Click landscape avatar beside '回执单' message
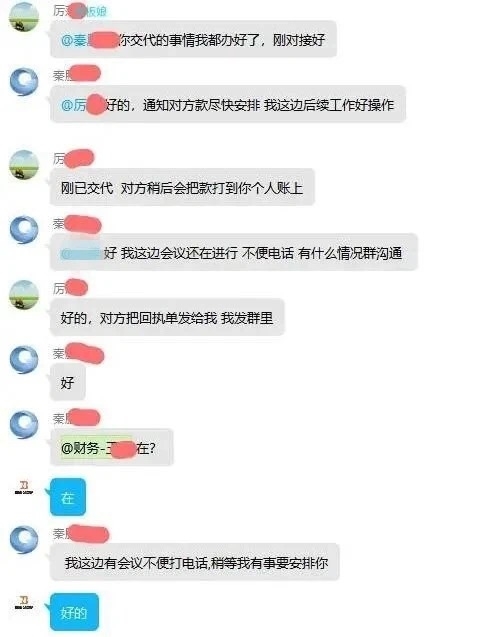 coord(24,295)
